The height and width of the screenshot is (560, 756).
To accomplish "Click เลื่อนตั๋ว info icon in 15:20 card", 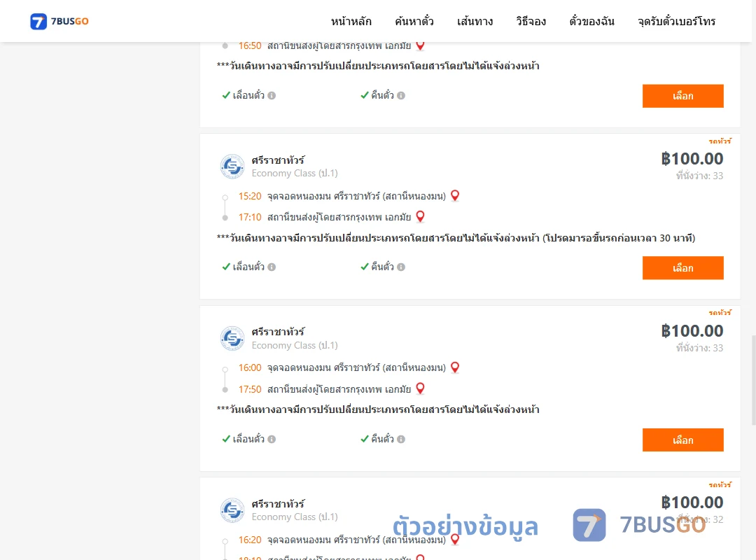I will [272, 267].
